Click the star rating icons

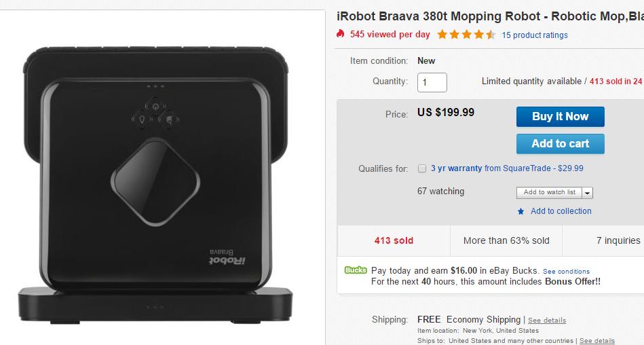(x=466, y=35)
